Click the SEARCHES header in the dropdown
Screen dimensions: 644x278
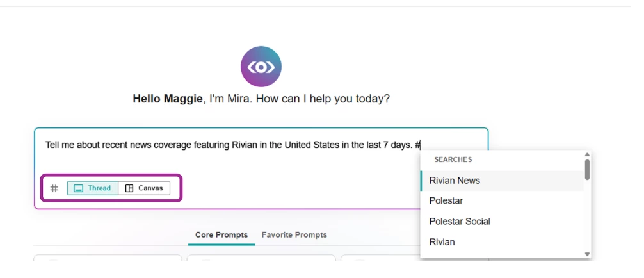point(453,159)
